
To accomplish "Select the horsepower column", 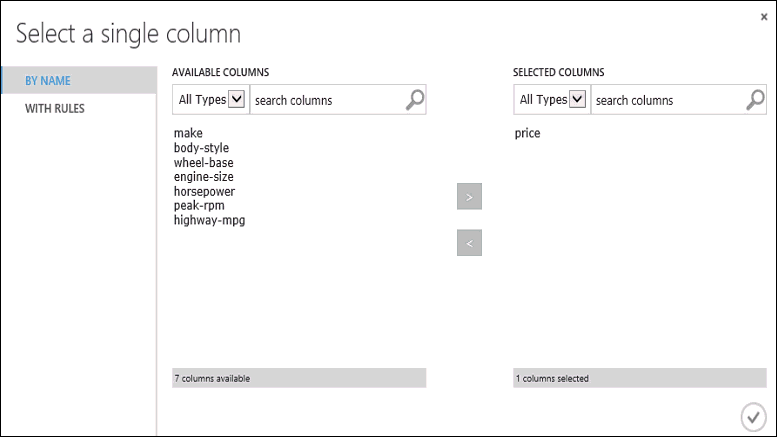I will 204,191.
